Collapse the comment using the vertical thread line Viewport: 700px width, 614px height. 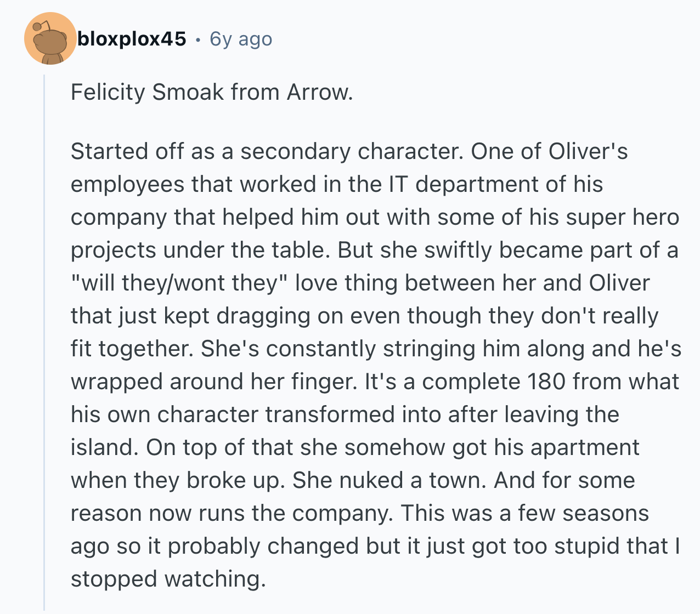tap(44, 340)
